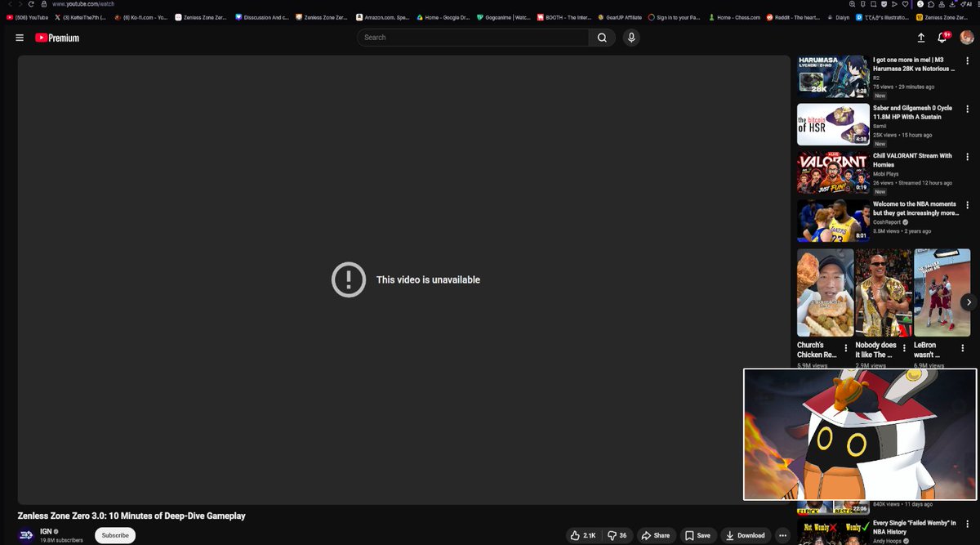
Task: Open the YouTube hamburger guide menu
Action: (20, 38)
